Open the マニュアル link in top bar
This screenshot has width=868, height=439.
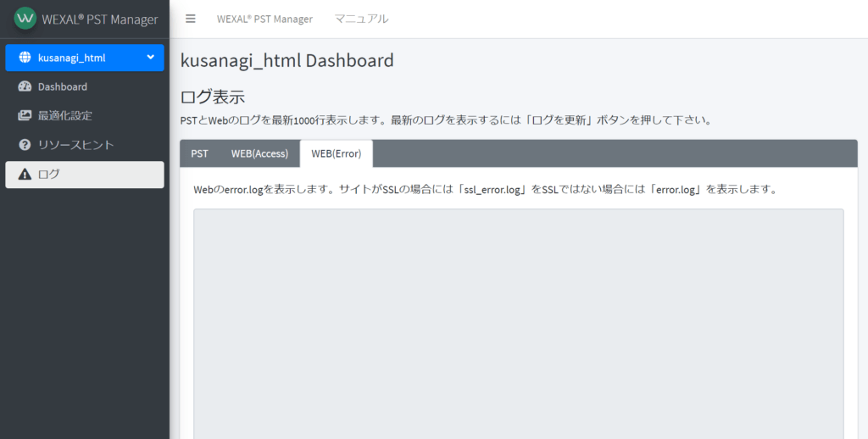pos(361,19)
